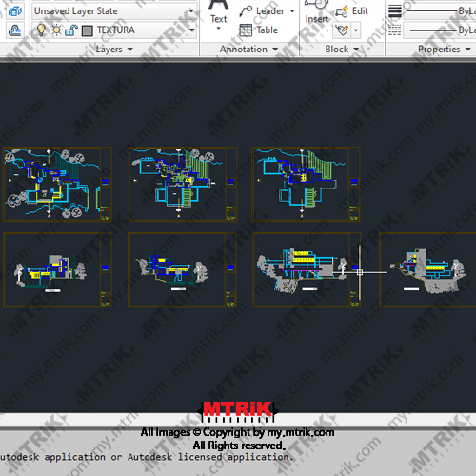Click the TEXTURA layer color swatch
The width and height of the screenshot is (476, 476).
coord(88,30)
